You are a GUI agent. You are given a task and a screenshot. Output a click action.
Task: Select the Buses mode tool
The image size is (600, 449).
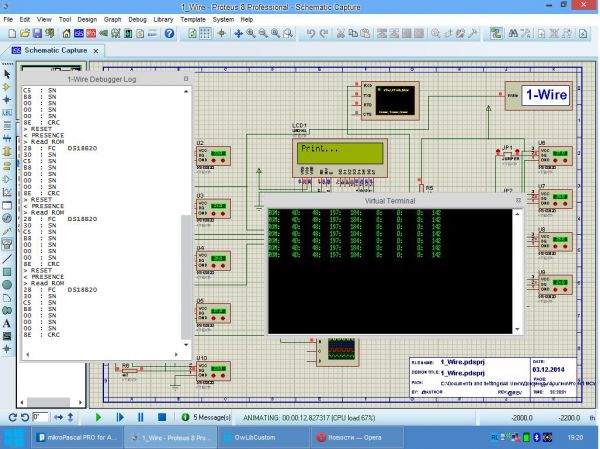click(x=7, y=138)
